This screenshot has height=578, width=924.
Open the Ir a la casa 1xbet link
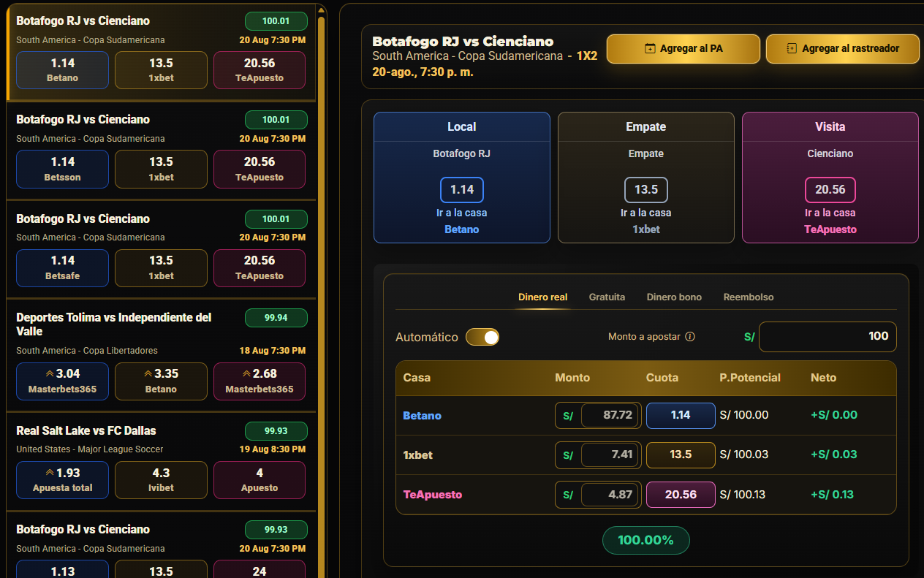646,221
